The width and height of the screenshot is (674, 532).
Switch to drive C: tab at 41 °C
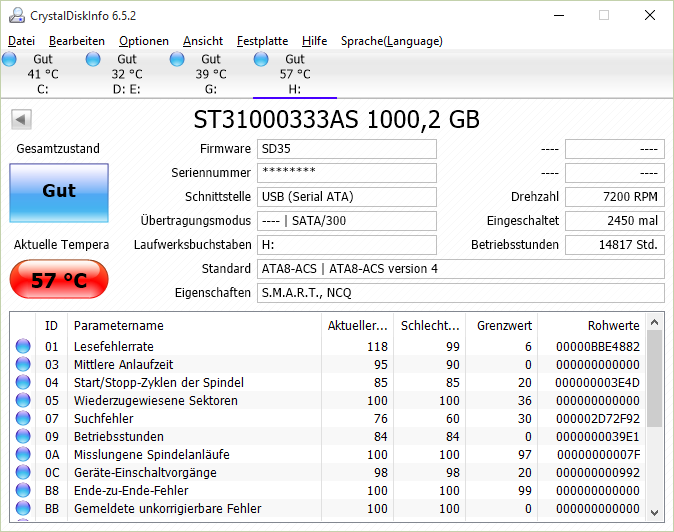43,74
